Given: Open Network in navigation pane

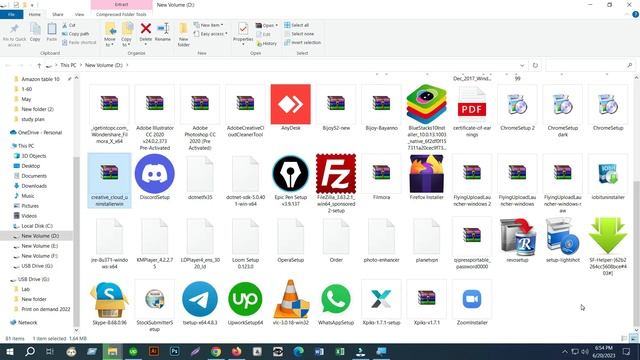Looking at the screenshot, I should click(x=27, y=322).
